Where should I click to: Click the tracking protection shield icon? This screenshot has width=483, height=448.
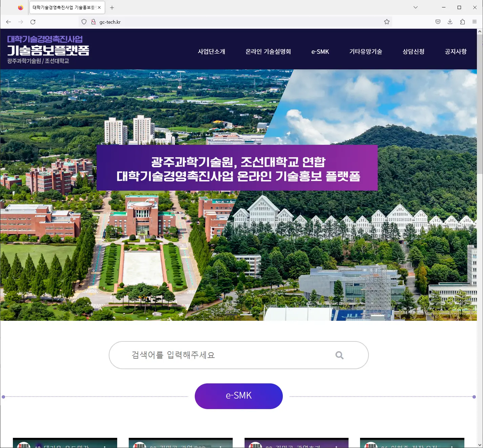[x=84, y=22]
